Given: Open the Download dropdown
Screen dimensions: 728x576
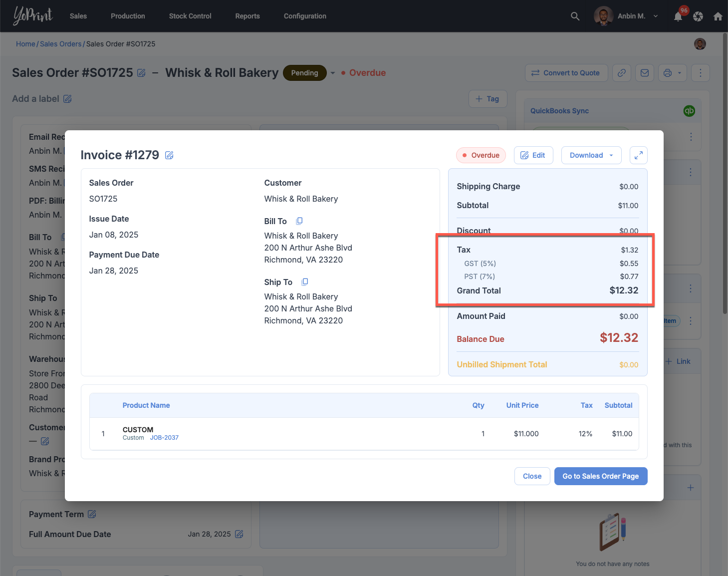Looking at the screenshot, I should tap(591, 155).
